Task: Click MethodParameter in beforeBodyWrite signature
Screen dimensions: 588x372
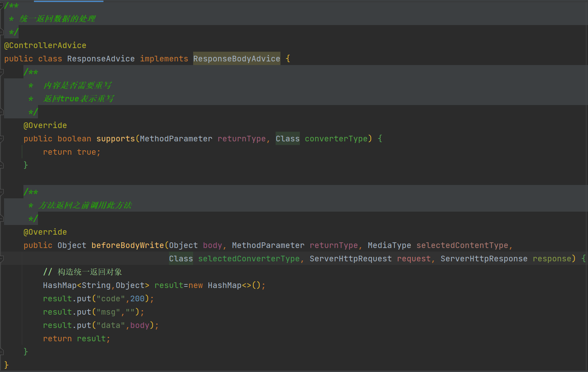Action: coord(268,245)
